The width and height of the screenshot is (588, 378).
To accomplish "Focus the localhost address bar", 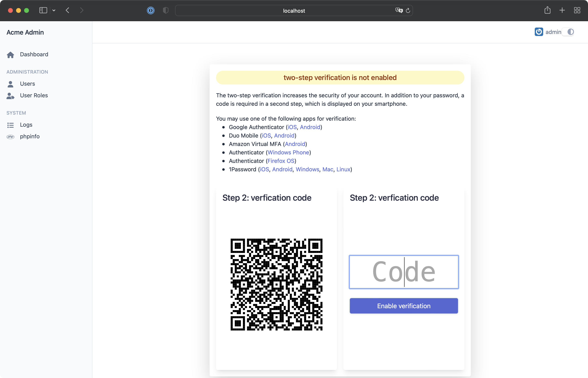I will [x=294, y=10].
